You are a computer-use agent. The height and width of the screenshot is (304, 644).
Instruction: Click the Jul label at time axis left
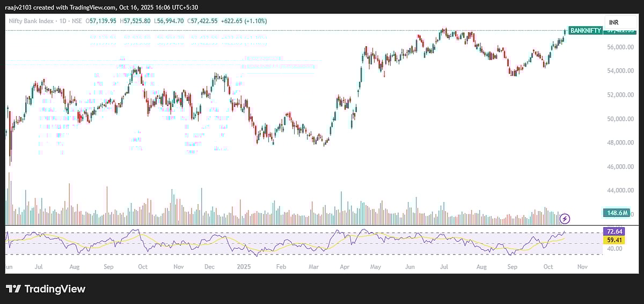38,266
